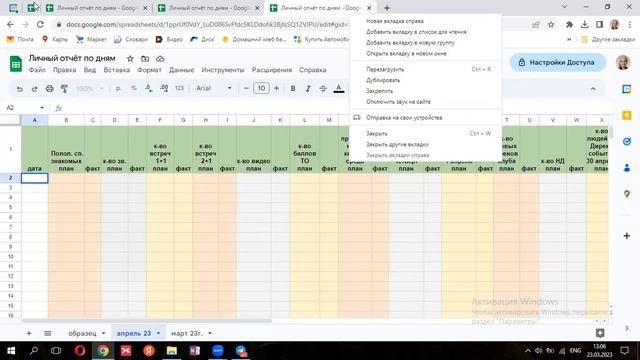Viewport: 640px width, 360px height.
Task: Click the Print icon
Action: tap(49, 89)
